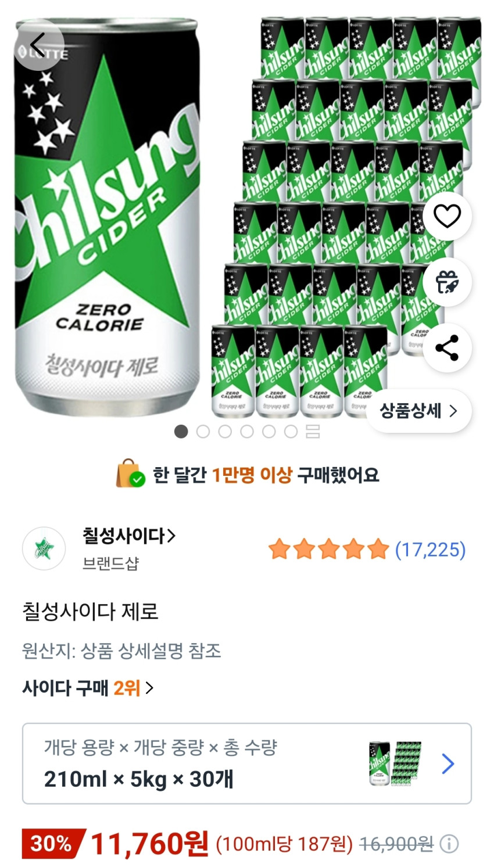Tap the back arrow button

(x=38, y=45)
